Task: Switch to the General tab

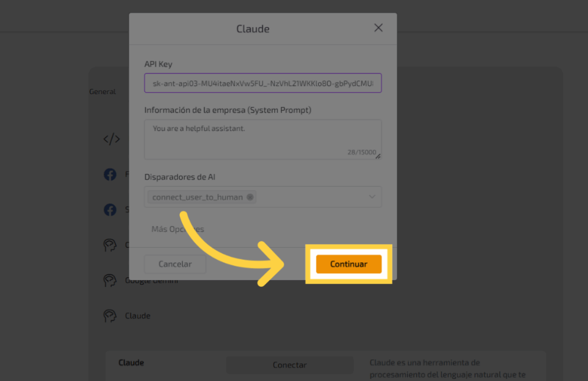Action: coord(102,92)
